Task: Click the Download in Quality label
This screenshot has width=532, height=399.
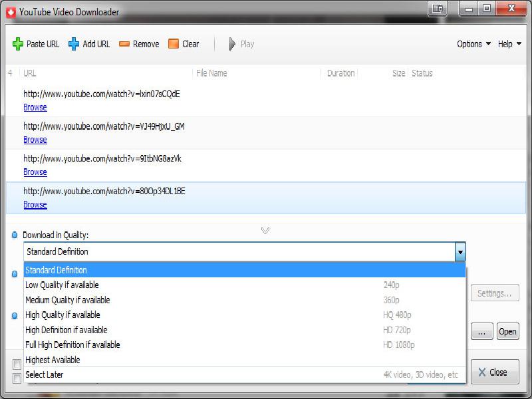Action: click(x=56, y=235)
